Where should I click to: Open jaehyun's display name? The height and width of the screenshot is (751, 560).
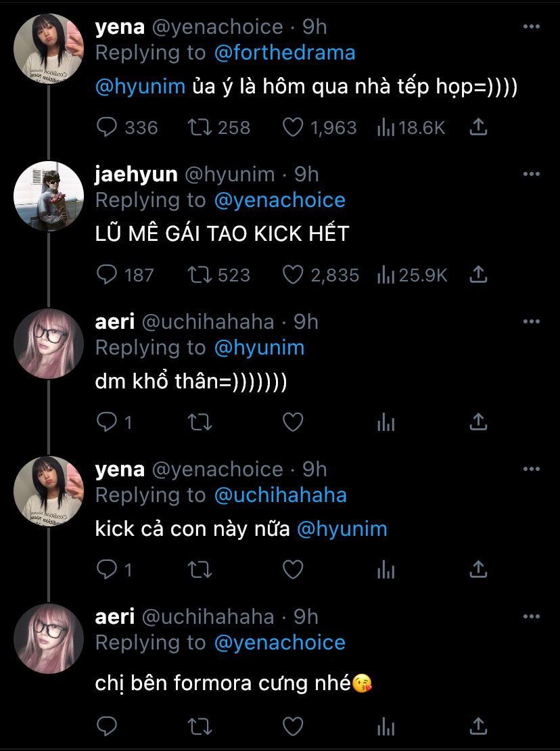pyautogui.click(x=136, y=175)
